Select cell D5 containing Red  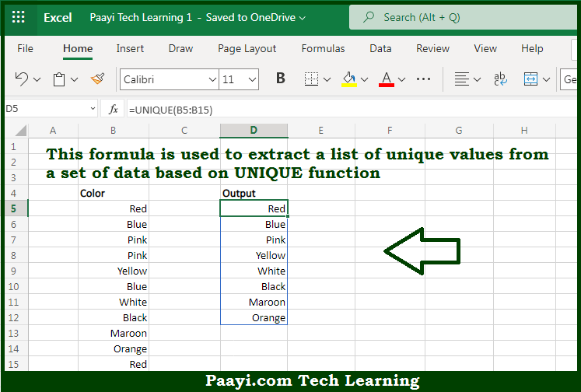click(254, 208)
